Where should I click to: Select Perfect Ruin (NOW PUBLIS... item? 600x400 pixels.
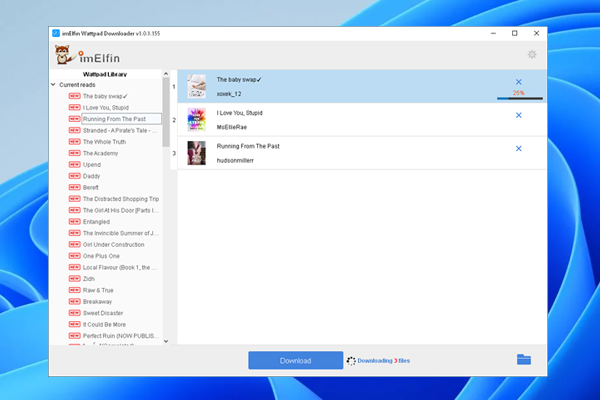coord(121,336)
